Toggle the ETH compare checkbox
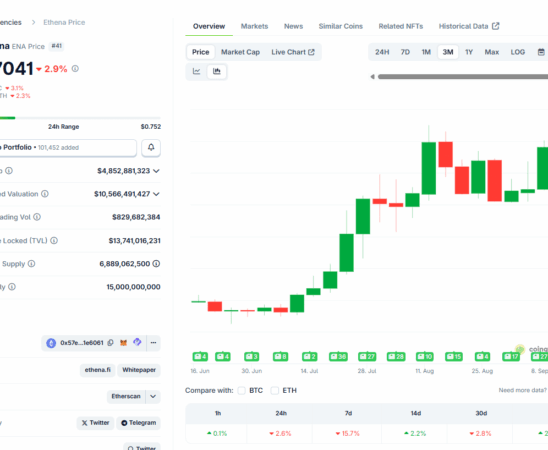 pyautogui.click(x=275, y=390)
